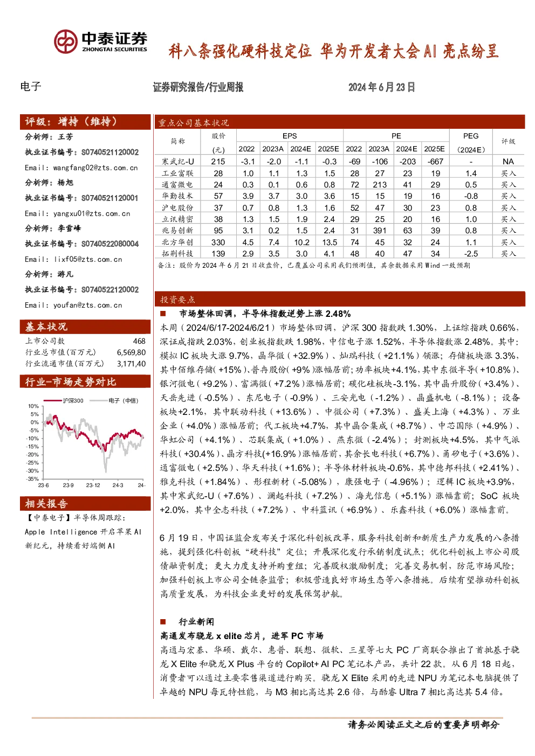Click the PEG（2024E） column header
Image resolution: width=535 pixels, height=756 pixels.
(x=471, y=142)
